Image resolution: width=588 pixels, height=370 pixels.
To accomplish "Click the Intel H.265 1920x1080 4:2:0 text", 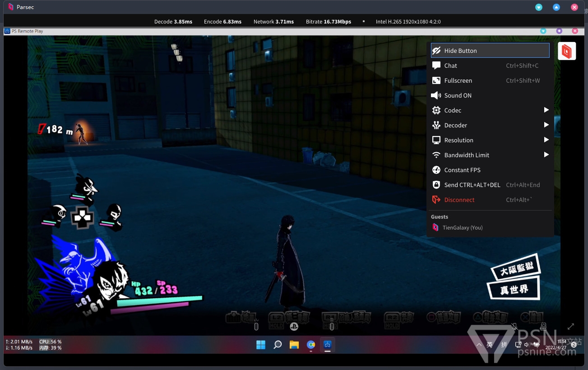I will click(408, 22).
